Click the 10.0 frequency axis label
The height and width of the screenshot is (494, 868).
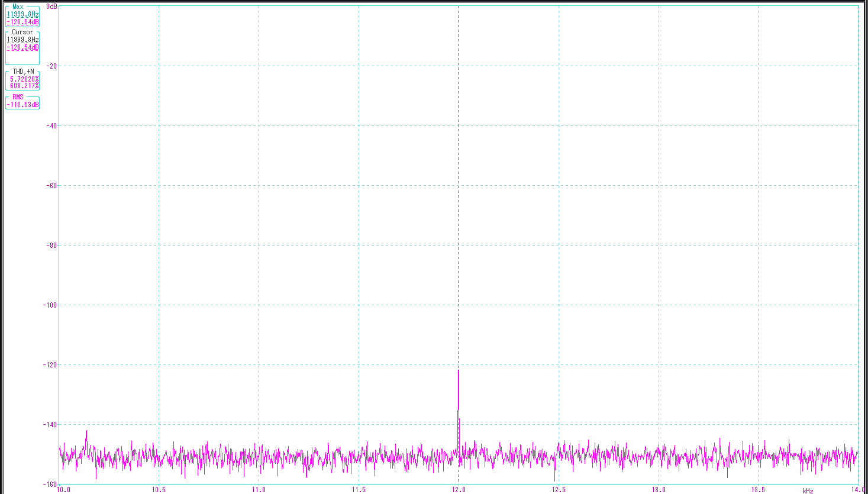[63, 490]
